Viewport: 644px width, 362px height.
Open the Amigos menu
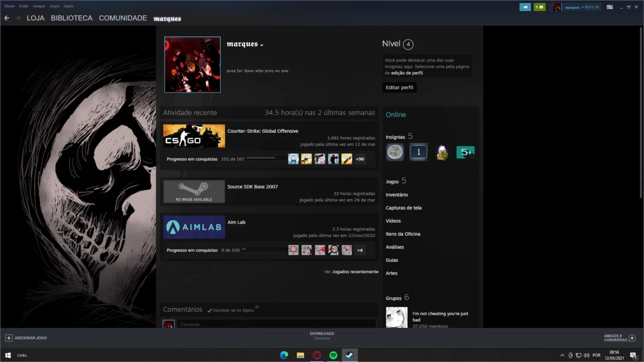pyautogui.click(x=39, y=6)
